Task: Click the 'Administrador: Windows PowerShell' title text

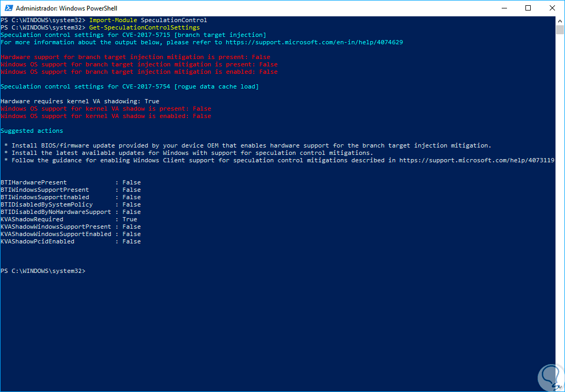Action: coord(66,8)
